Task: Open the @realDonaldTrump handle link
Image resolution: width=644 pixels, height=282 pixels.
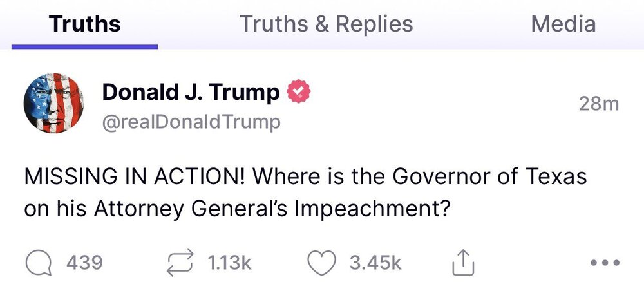Action: point(191,122)
